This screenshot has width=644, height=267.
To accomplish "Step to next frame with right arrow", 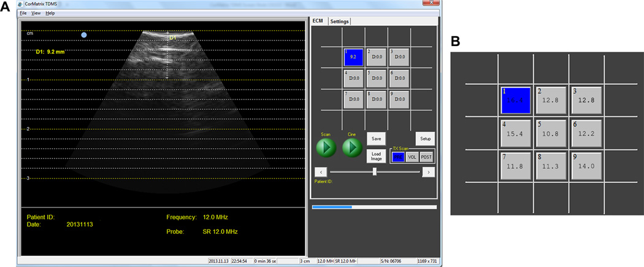I will click(429, 172).
